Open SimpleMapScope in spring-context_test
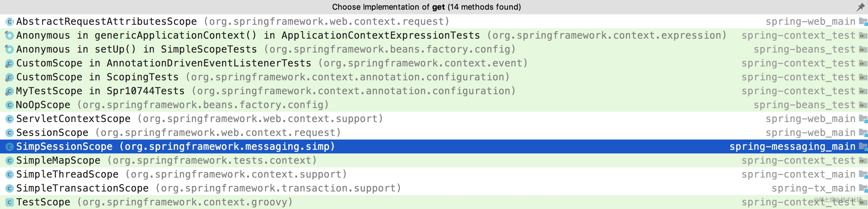The height and width of the screenshot is (209, 868). [434, 160]
